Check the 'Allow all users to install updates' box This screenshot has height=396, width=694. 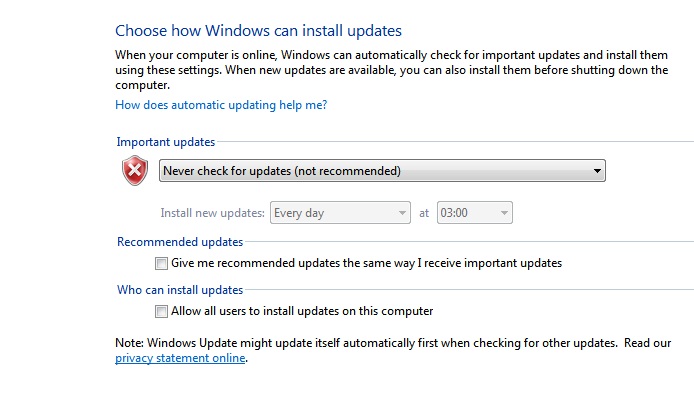(x=161, y=311)
